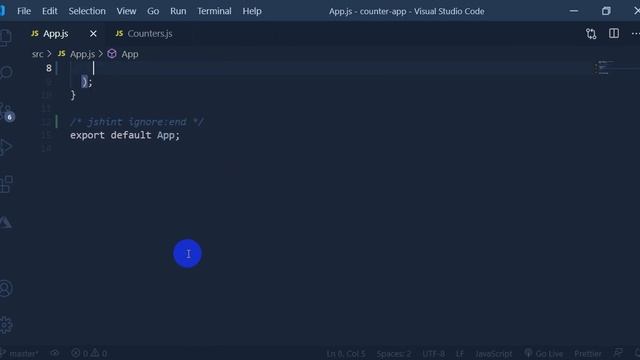Restore down the Visual Studio Code window

606,11
